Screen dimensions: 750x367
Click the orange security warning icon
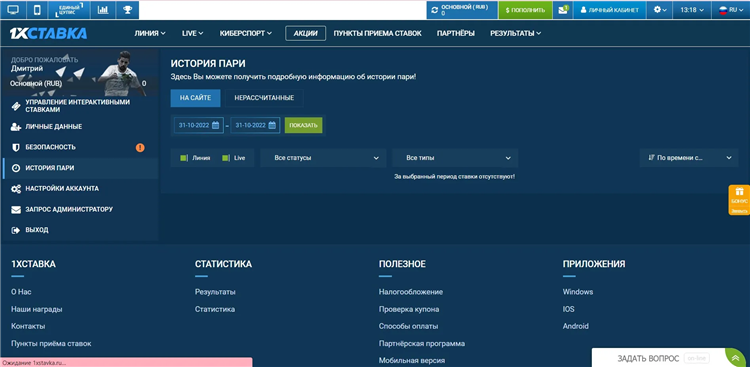pos(140,147)
